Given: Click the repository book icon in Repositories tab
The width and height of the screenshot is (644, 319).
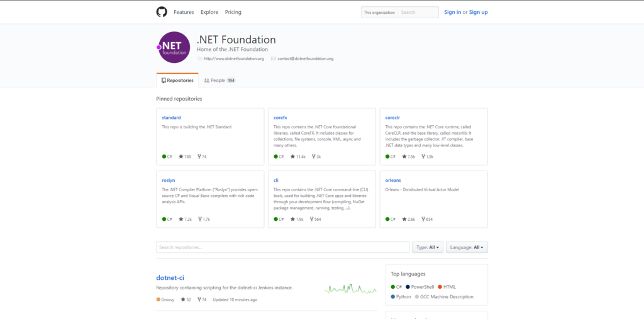Looking at the screenshot, I should [x=164, y=81].
